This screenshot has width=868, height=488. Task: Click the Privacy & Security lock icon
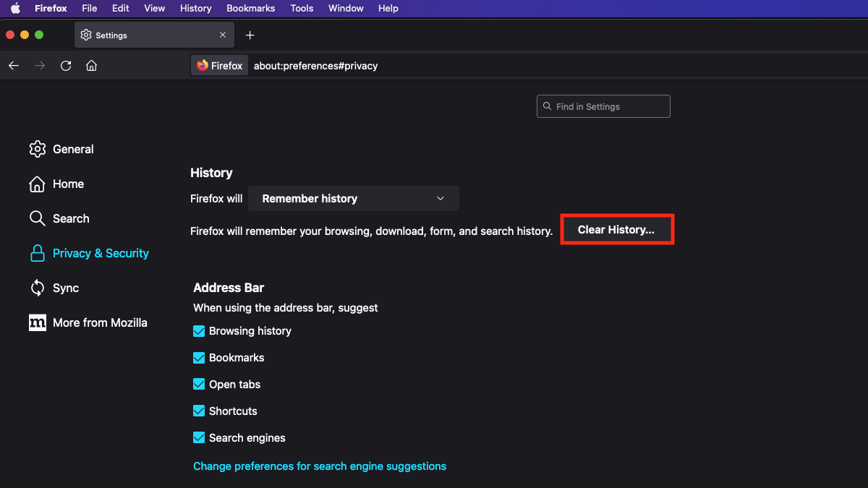[38, 253]
